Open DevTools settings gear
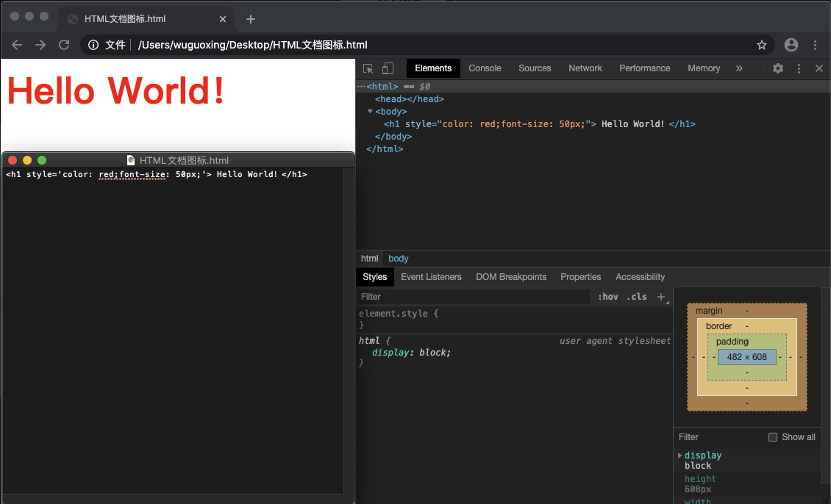 point(778,68)
